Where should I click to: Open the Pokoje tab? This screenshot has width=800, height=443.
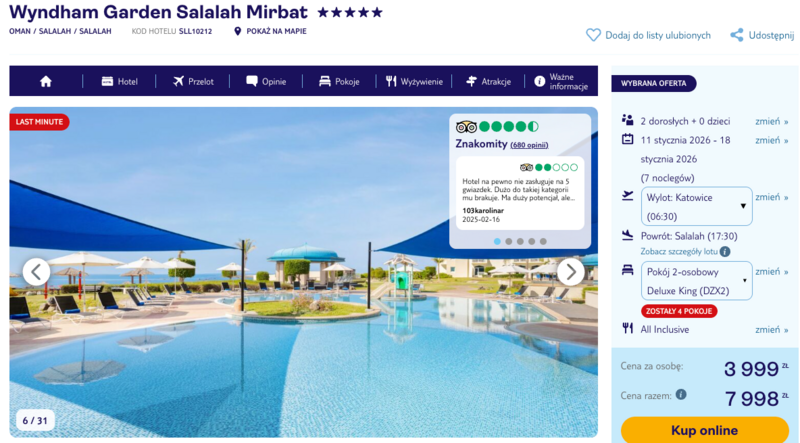(339, 81)
